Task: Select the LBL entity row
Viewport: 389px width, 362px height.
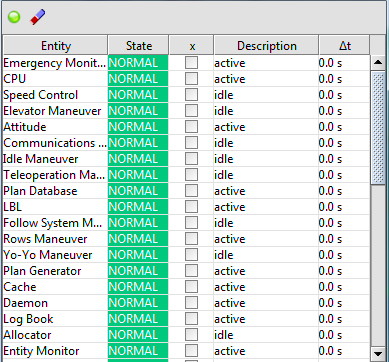Action: click(x=186, y=207)
